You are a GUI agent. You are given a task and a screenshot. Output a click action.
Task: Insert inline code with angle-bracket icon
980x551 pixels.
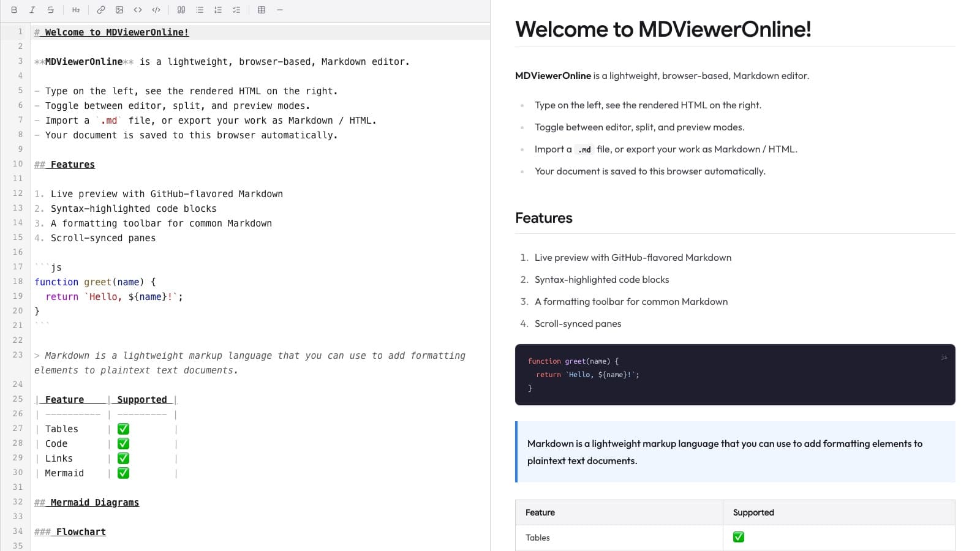(138, 10)
